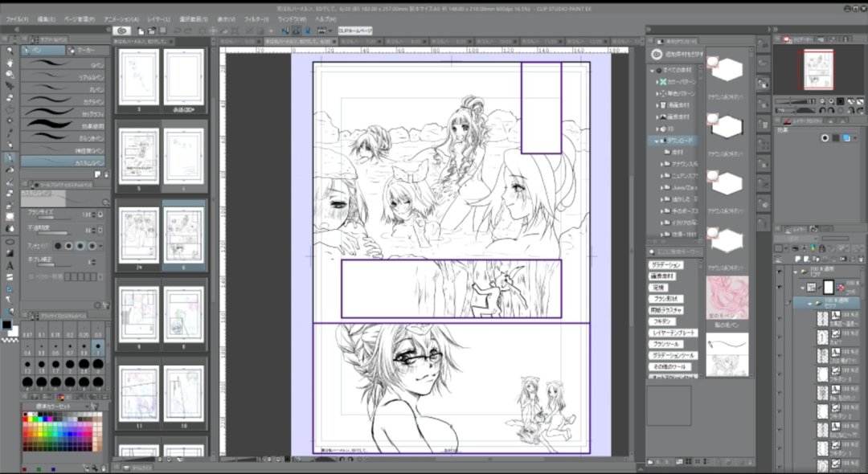Open the フィルター(I) menu
Viewport: 868px width, 474px height.
pyautogui.click(x=256, y=18)
